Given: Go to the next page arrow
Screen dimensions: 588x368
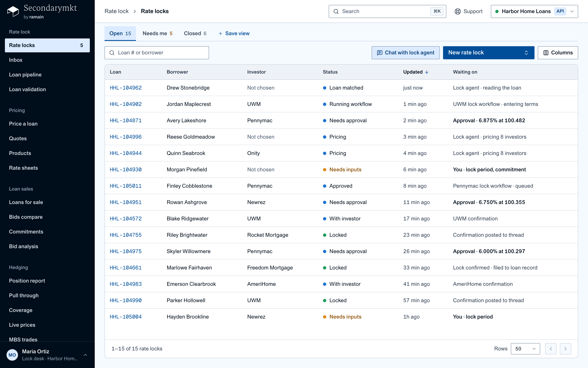Looking at the screenshot, I should click(x=565, y=349).
